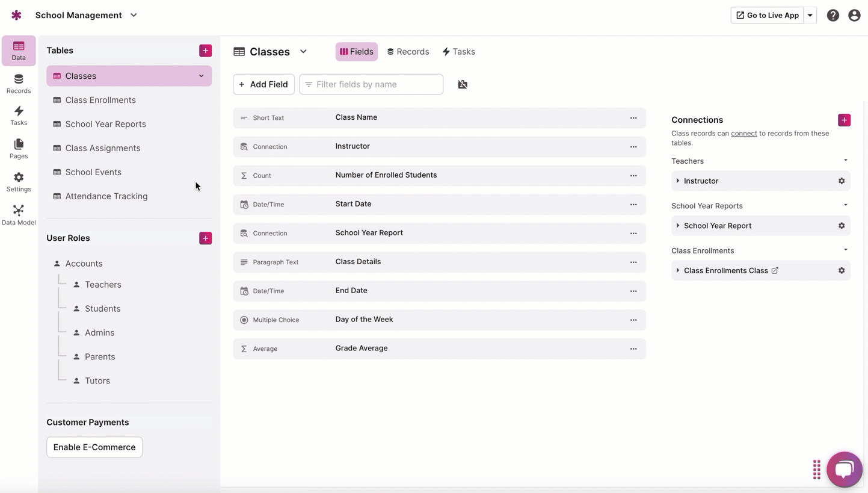The image size is (868, 493).
Task: Add a new connection with plus icon
Action: 844,120
